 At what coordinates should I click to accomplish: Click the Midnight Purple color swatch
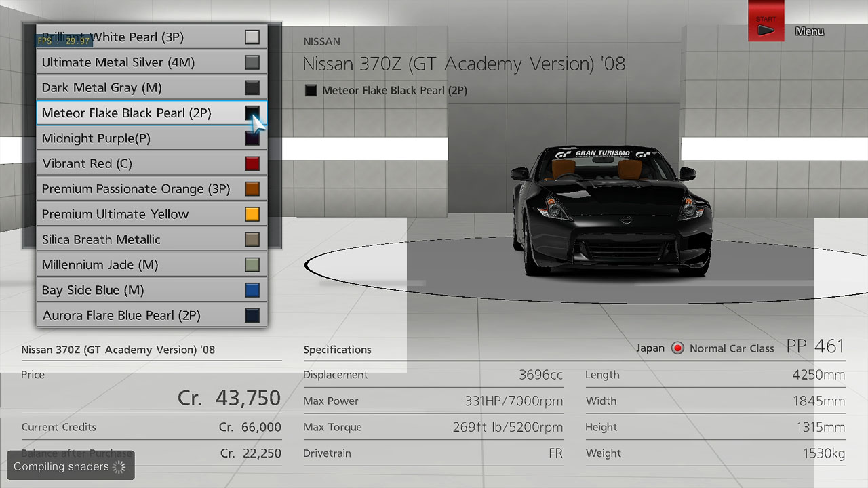click(x=252, y=138)
